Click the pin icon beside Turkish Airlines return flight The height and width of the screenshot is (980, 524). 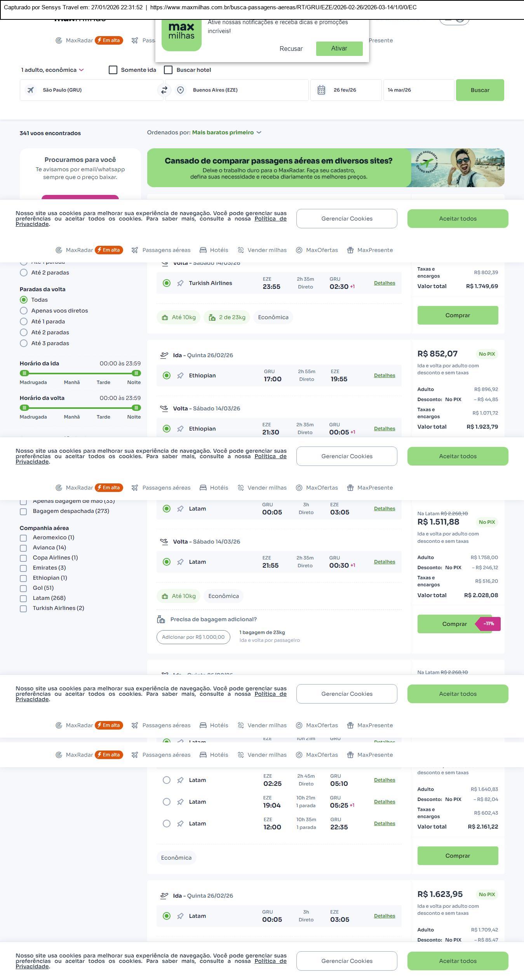[x=180, y=283]
